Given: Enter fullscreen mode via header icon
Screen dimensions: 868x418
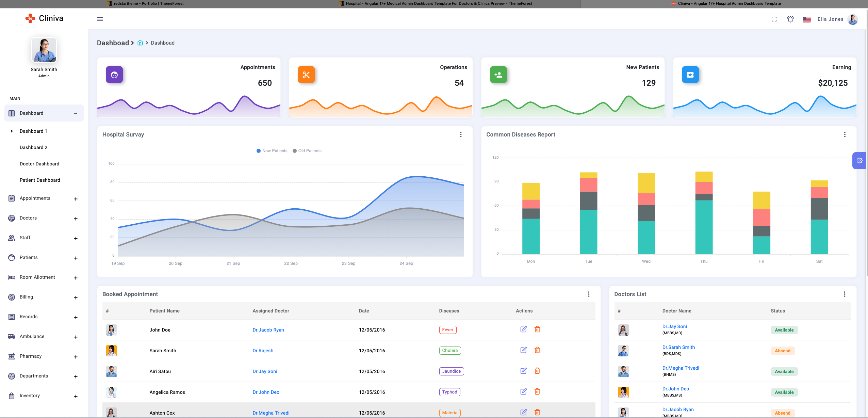Looking at the screenshot, I should coord(774,19).
